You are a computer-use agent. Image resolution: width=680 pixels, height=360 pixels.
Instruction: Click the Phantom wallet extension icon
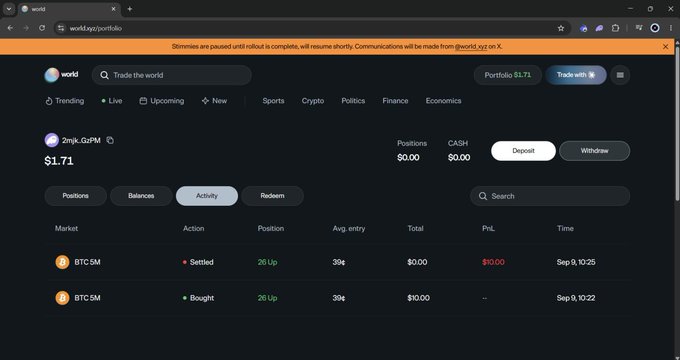pyautogui.click(x=599, y=28)
